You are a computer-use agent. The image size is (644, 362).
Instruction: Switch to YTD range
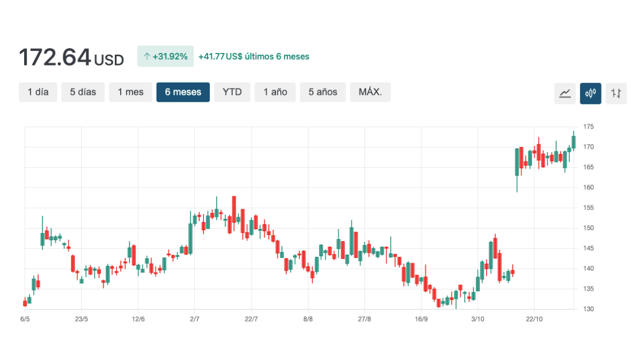(x=232, y=92)
